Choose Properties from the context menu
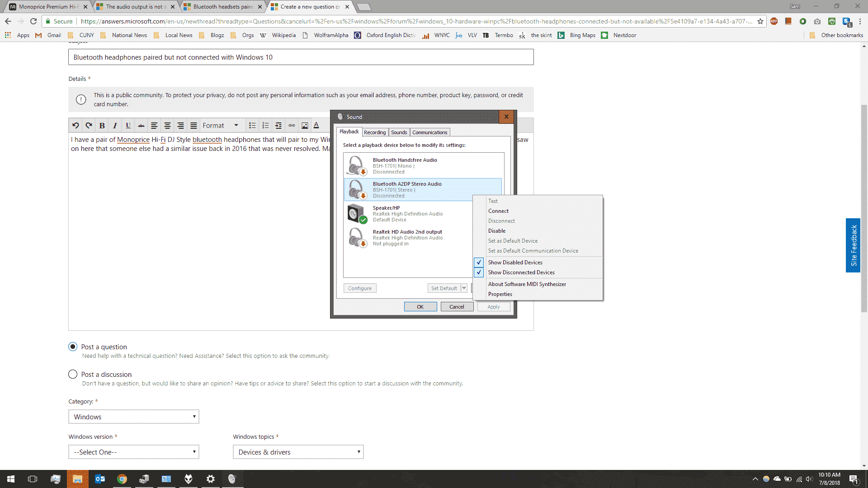 [538, 294]
